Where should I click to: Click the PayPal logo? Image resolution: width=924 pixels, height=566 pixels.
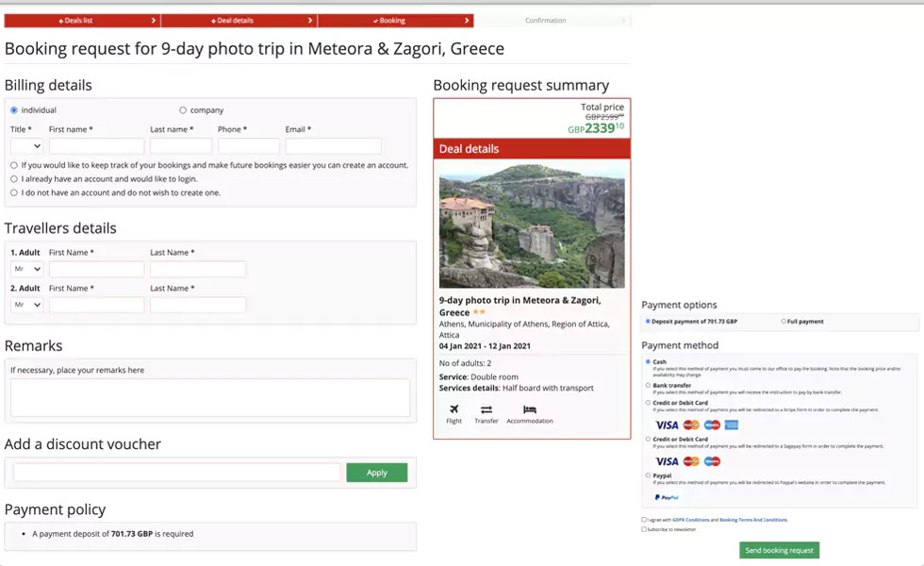(x=667, y=497)
